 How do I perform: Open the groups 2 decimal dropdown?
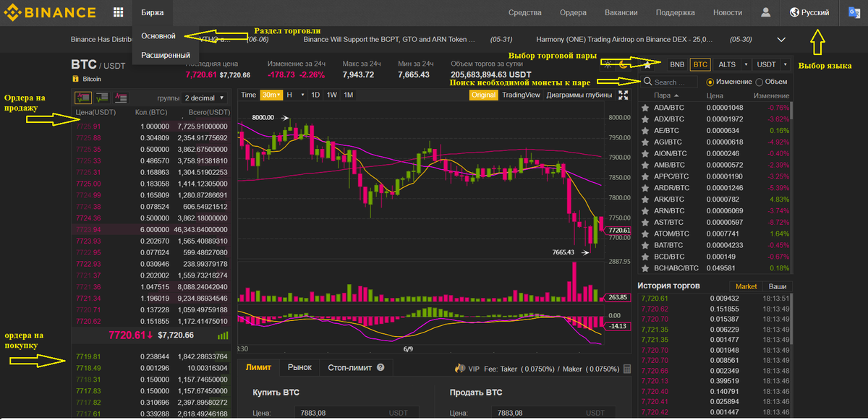pos(205,98)
